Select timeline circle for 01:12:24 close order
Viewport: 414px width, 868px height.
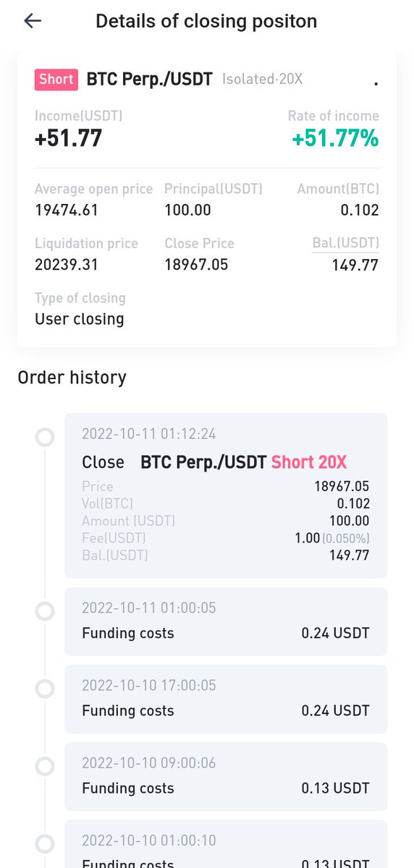coord(45,437)
